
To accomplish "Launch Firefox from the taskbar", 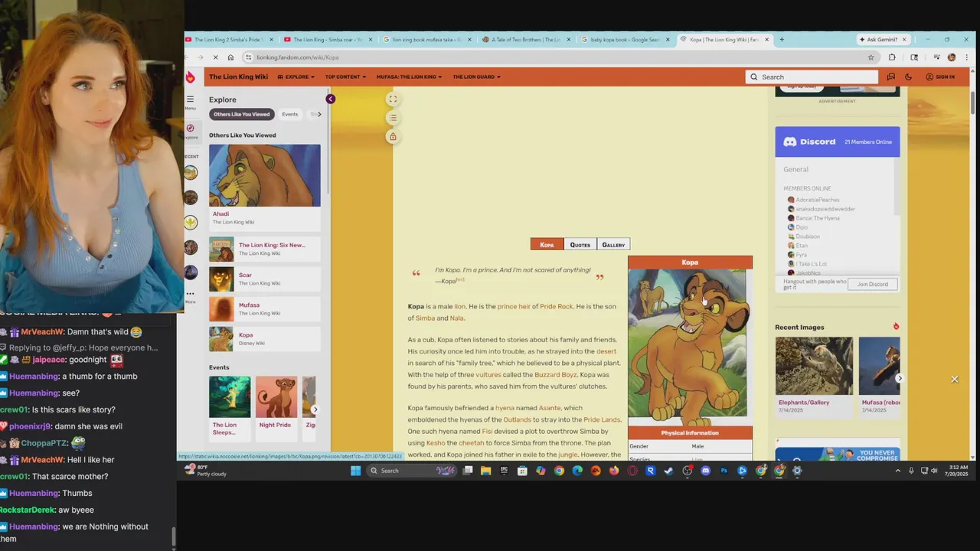I will click(x=614, y=471).
